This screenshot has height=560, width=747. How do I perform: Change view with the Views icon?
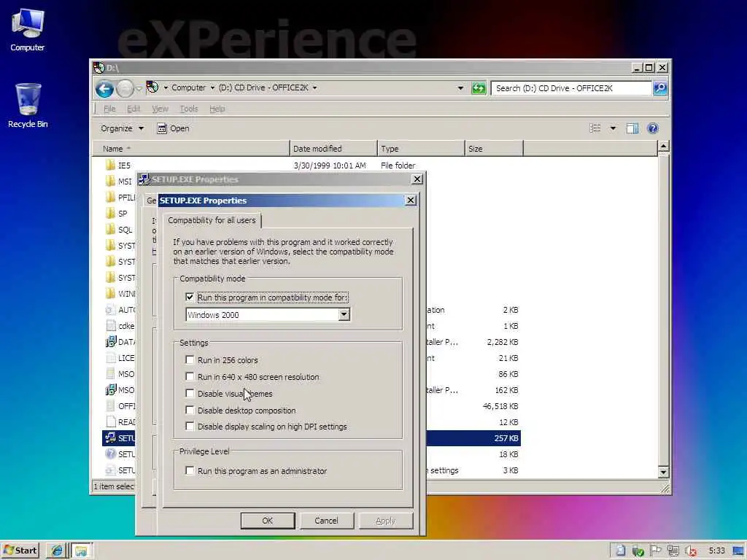[x=595, y=128]
